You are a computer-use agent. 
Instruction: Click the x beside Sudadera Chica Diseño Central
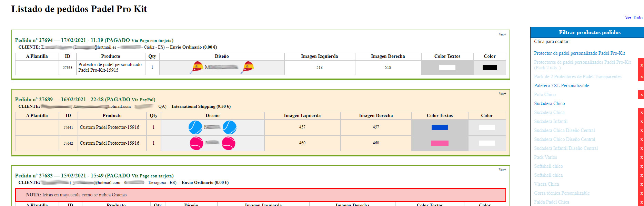point(641,131)
